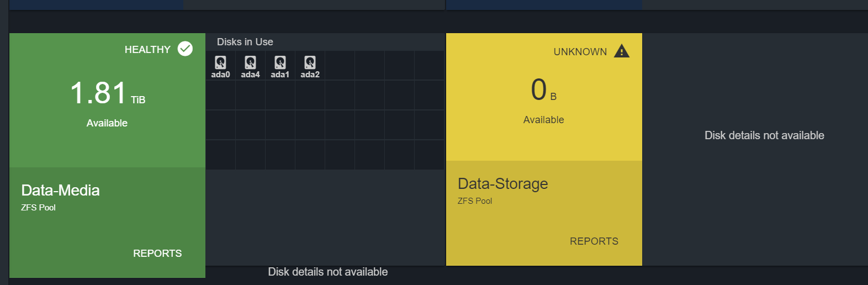Click the 0 B available value

[x=544, y=89]
